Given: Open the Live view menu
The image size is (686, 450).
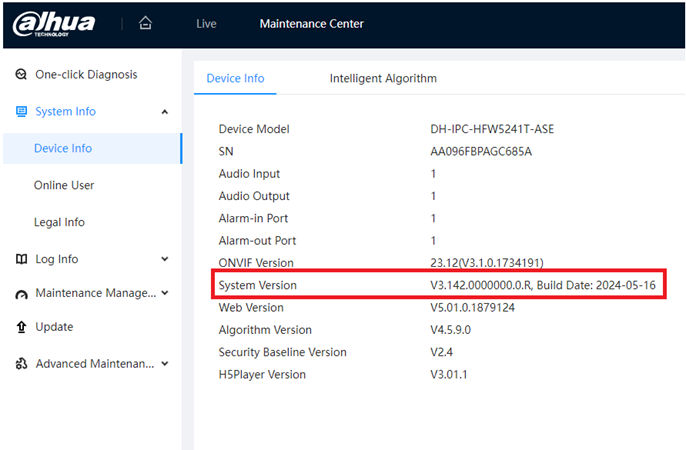Looking at the screenshot, I should pyautogui.click(x=206, y=24).
